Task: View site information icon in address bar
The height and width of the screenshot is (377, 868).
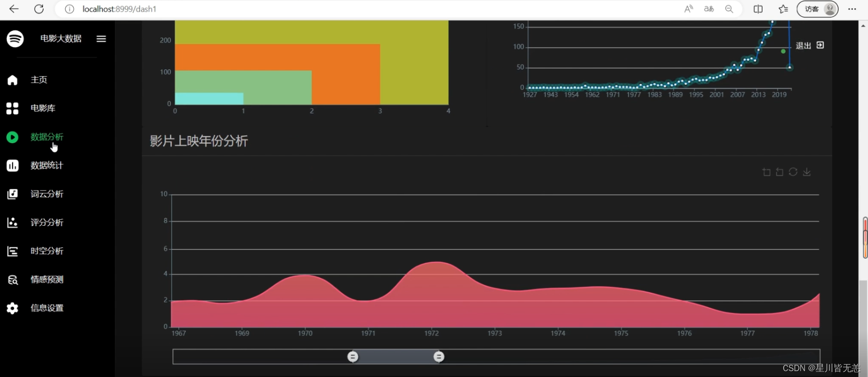Action: (69, 9)
